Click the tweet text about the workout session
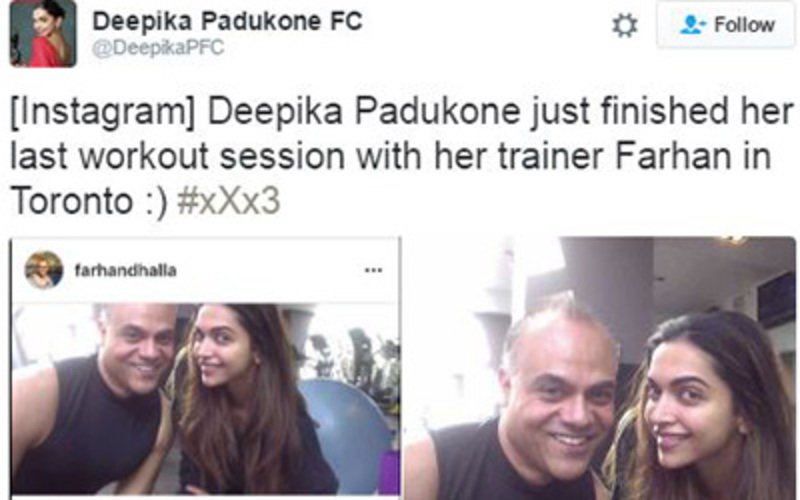Screen dimensions: 800x500 tap(402, 157)
